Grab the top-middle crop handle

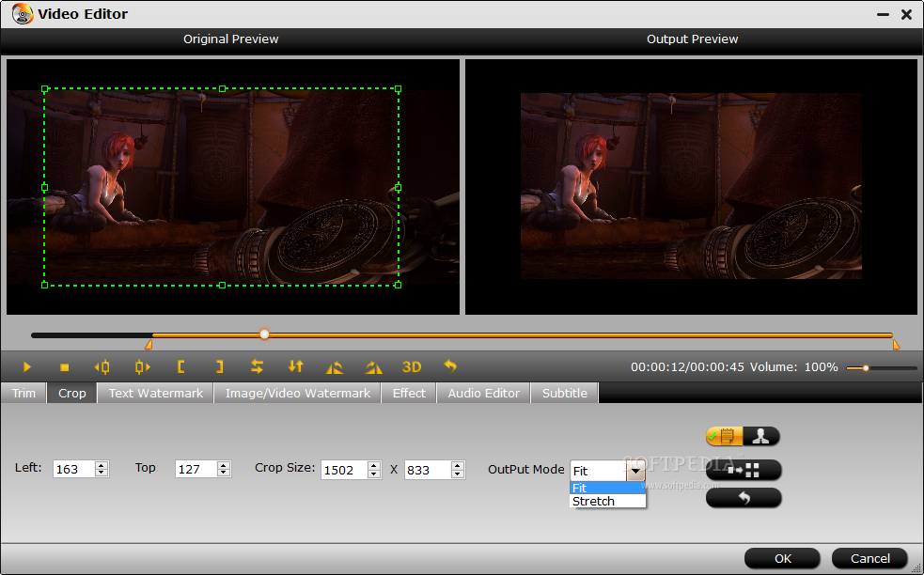pyautogui.click(x=222, y=89)
